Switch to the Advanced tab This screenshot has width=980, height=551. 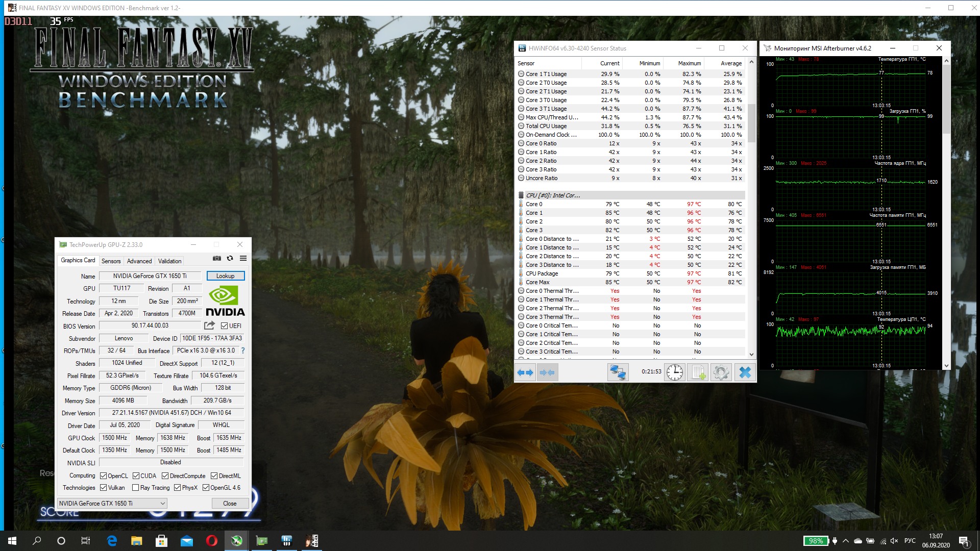(139, 261)
